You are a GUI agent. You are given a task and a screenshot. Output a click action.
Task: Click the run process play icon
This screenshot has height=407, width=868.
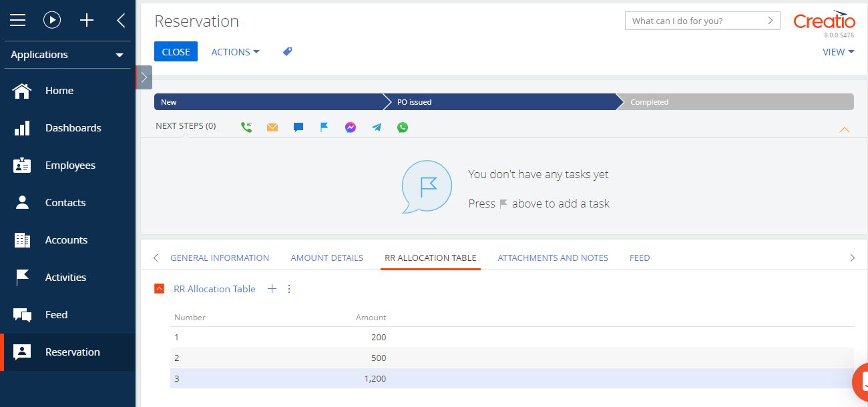click(x=52, y=21)
